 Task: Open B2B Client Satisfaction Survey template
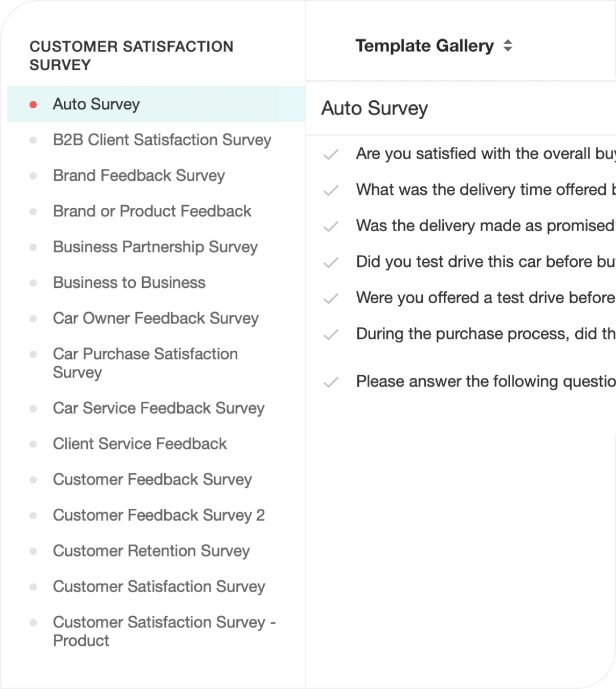point(162,140)
